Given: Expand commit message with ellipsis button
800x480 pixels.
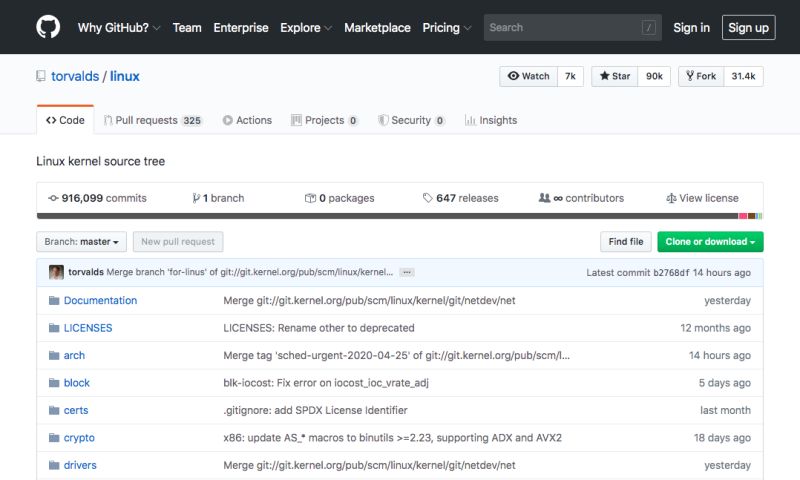Looking at the screenshot, I should point(407,272).
